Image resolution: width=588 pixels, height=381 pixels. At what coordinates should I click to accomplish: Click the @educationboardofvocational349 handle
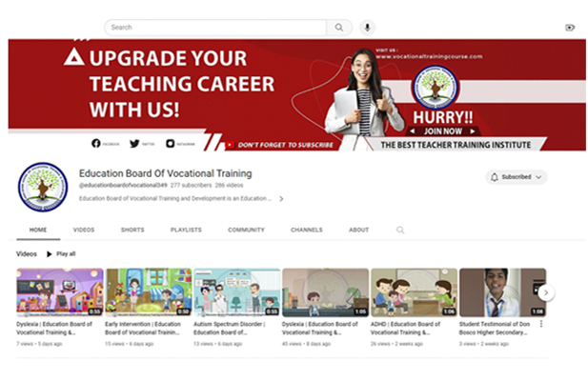point(123,185)
